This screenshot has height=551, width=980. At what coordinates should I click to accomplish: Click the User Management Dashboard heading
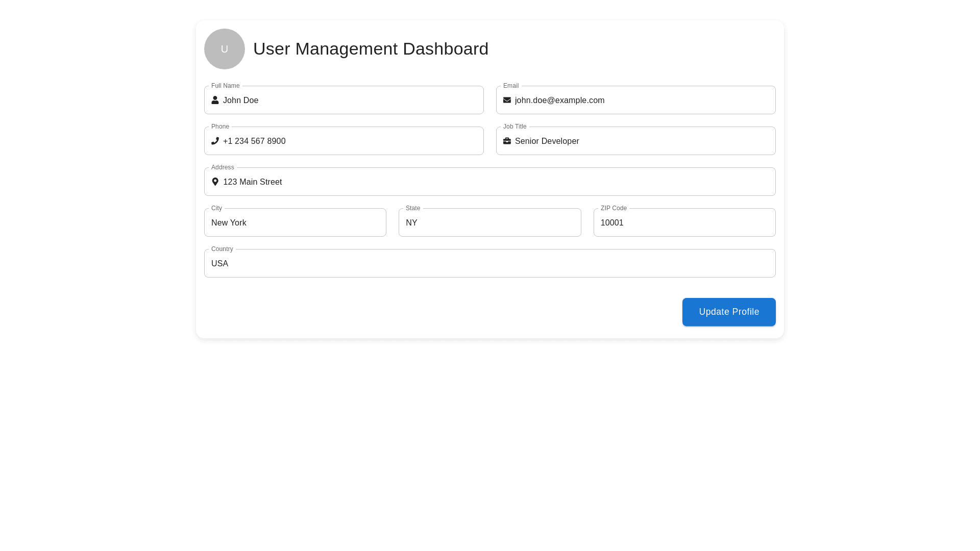tap(371, 49)
